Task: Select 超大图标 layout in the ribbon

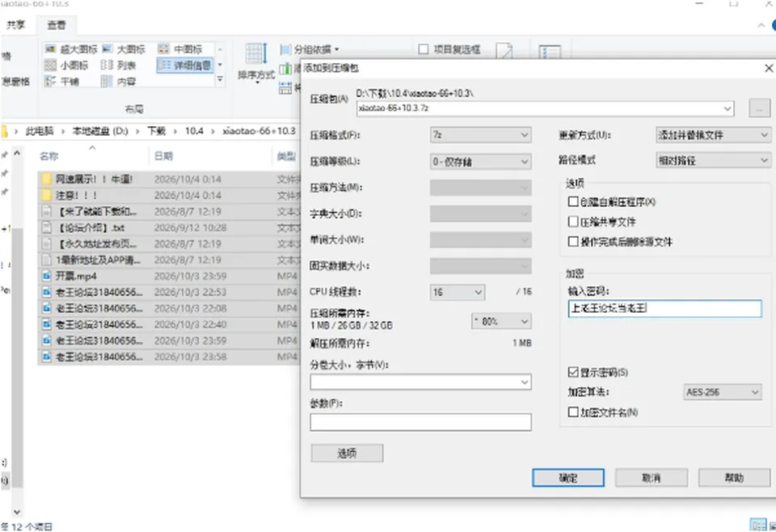Action: 71,49
